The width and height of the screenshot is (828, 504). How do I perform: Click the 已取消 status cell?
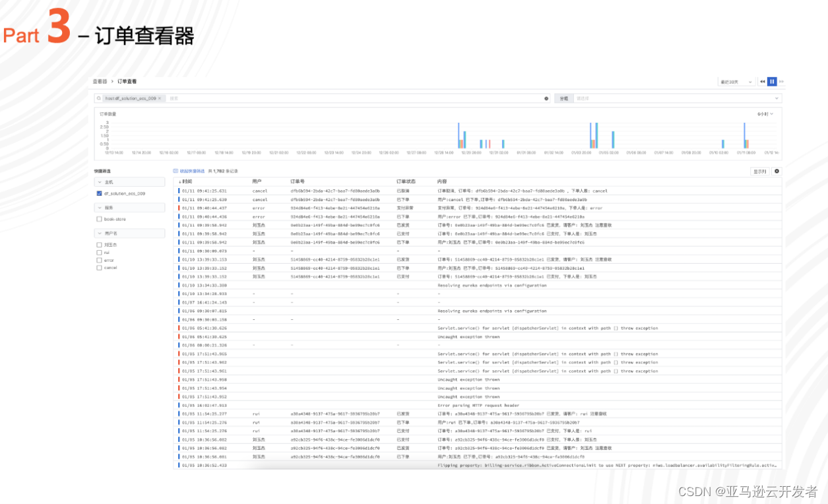(x=402, y=191)
